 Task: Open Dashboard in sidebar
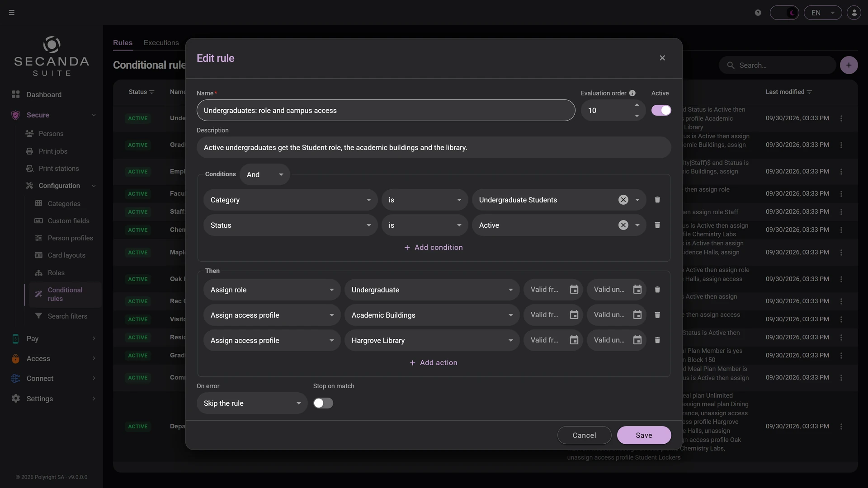tap(44, 94)
